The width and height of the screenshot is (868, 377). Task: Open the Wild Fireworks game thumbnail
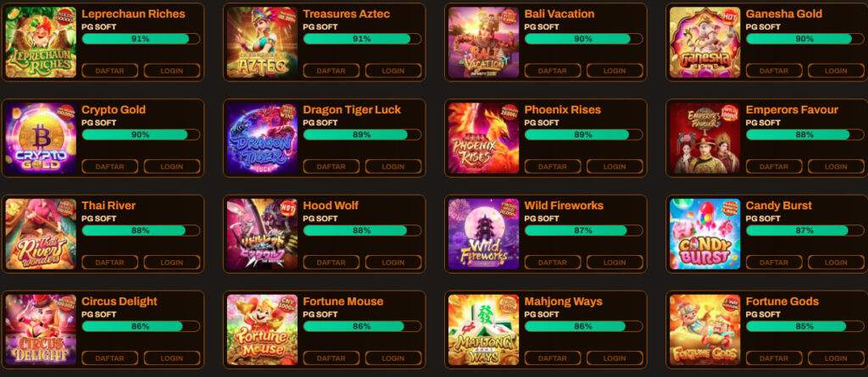point(484,234)
